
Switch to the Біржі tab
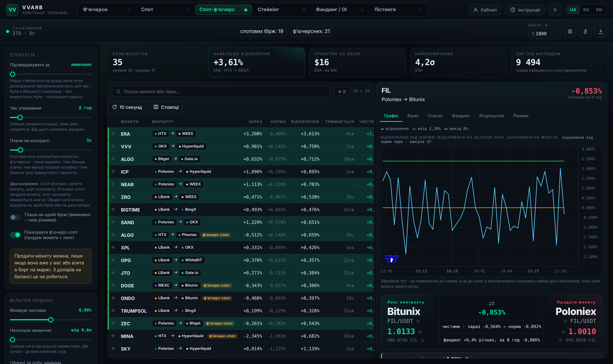pyautogui.click(x=413, y=116)
